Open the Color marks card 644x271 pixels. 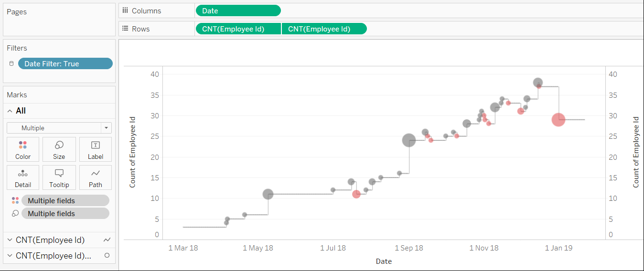(x=23, y=149)
